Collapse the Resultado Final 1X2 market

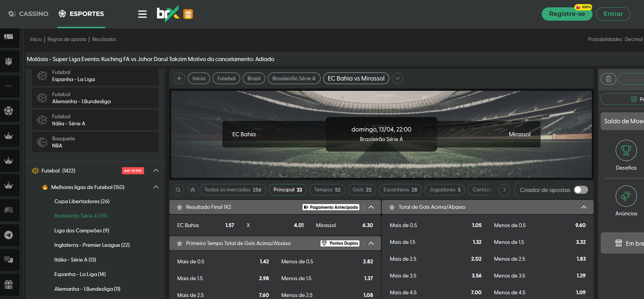click(x=371, y=207)
